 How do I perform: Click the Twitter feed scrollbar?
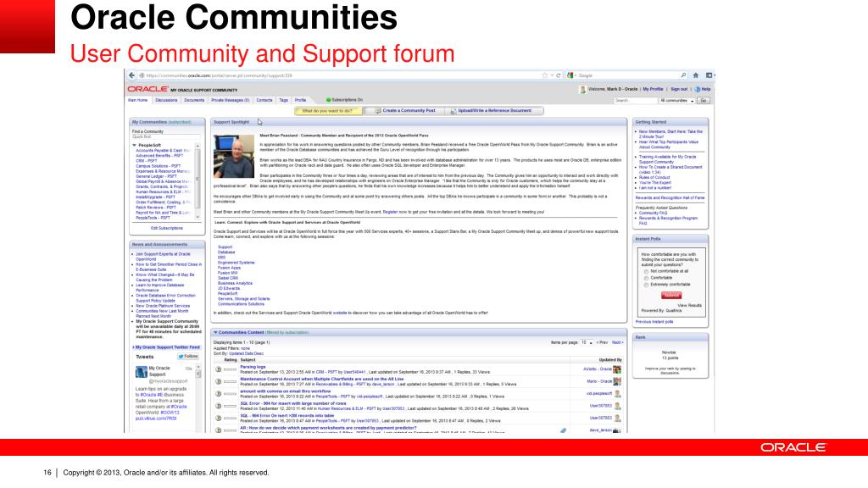pos(198,397)
